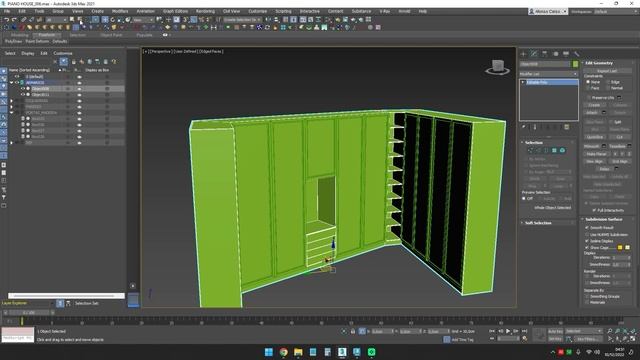Image resolution: width=640 pixels, height=360 pixels.
Task: Select the Normal constraint radio button
Action: (608, 88)
